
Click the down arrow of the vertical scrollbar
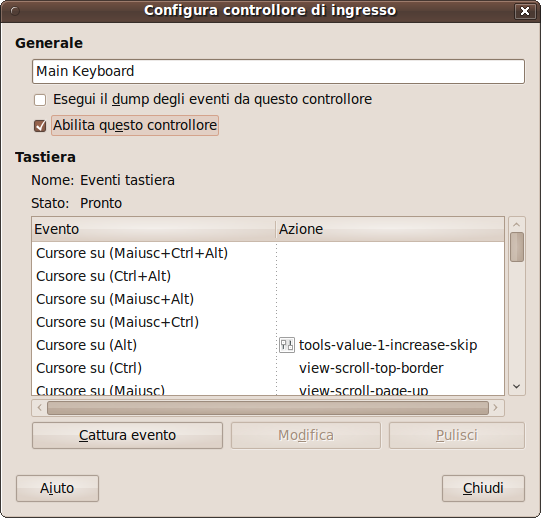point(517,387)
